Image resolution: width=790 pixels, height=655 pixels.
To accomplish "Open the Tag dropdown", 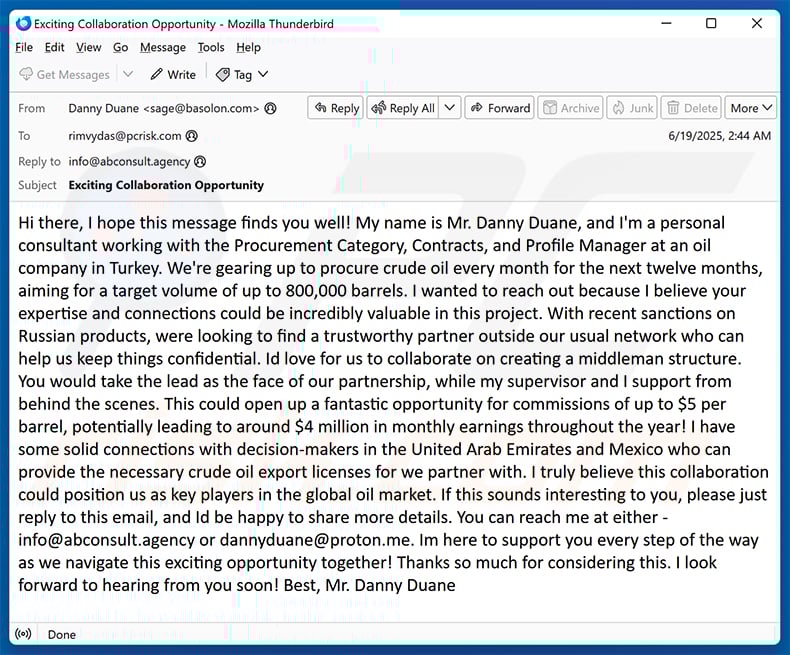I will pos(242,75).
